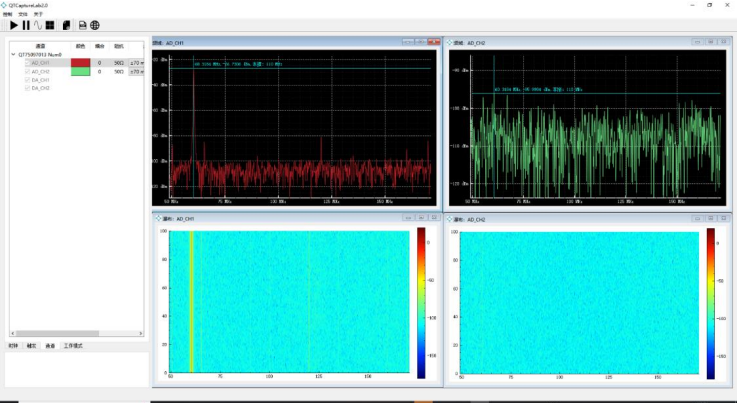Open the first menu in the menu bar
Viewport: 741px width, 403px height.
(8, 14)
